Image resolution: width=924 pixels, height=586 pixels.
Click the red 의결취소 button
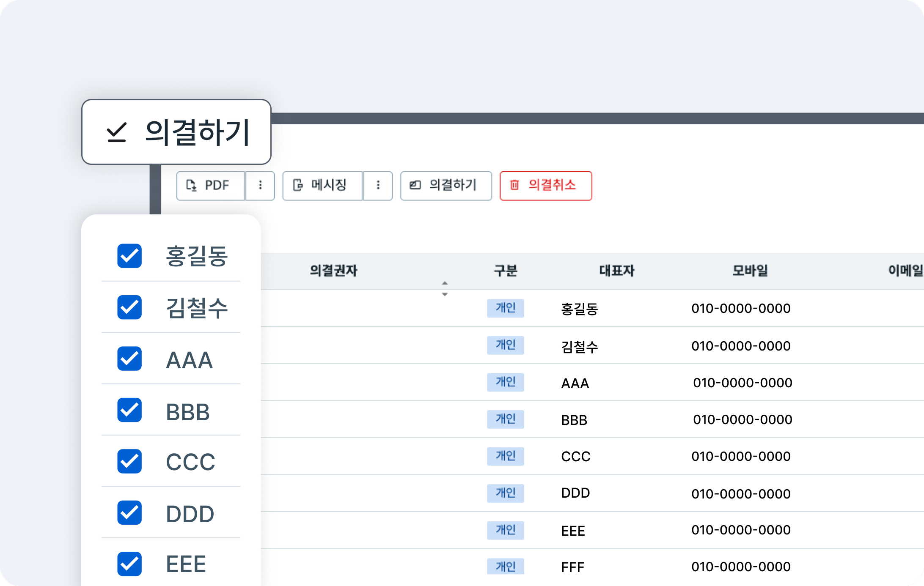pos(546,186)
